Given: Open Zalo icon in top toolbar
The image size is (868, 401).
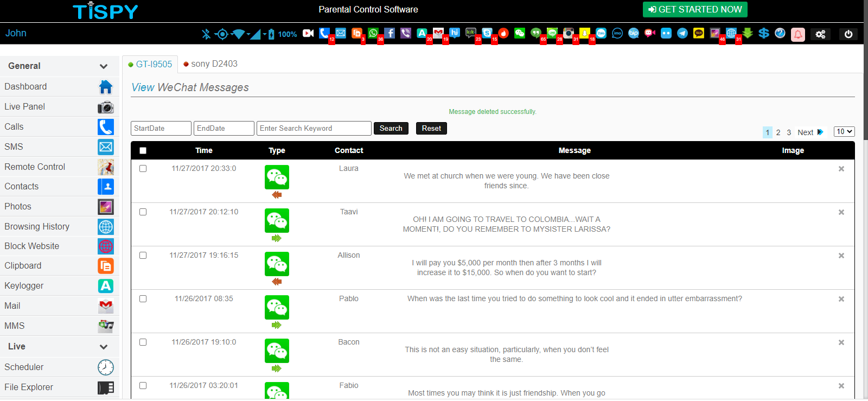Looking at the screenshot, I should click(x=601, y=33).
